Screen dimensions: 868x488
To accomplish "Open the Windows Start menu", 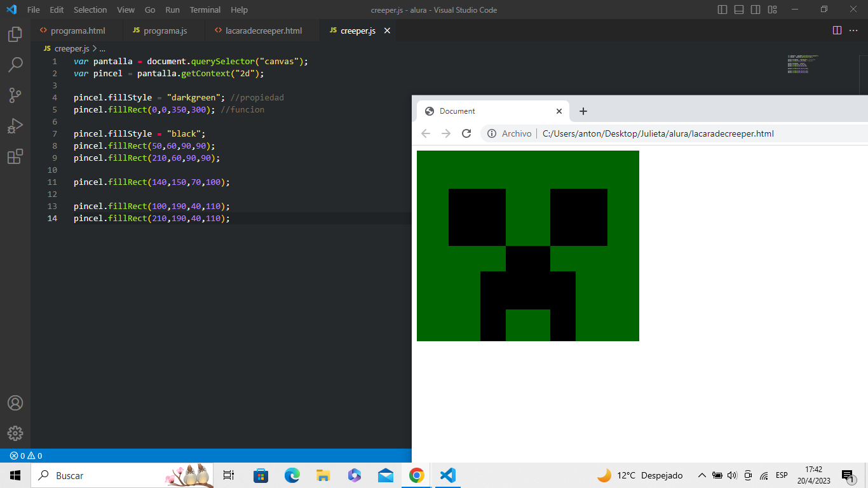I will (x=15, y=475).
